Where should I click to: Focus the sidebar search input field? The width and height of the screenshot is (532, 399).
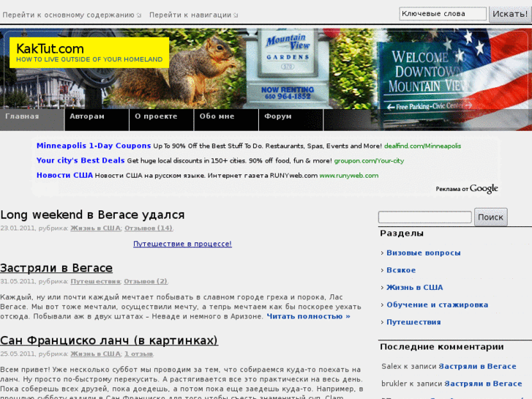[x=424, y=217]
